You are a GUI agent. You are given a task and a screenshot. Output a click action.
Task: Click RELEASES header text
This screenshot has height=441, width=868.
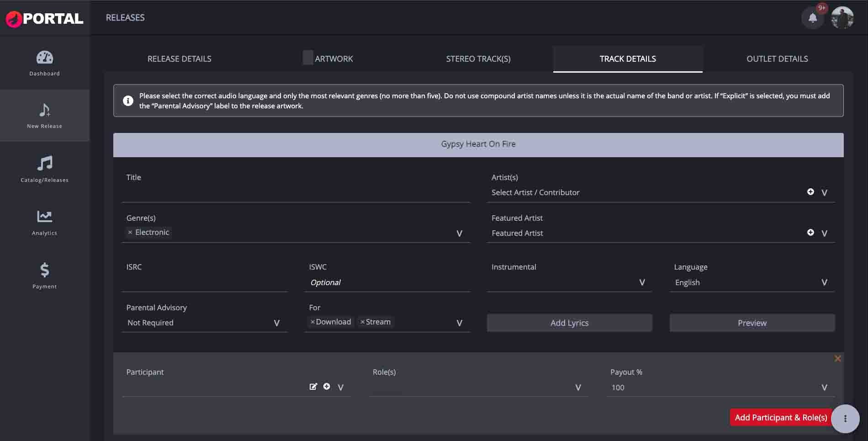click(125, 18)
